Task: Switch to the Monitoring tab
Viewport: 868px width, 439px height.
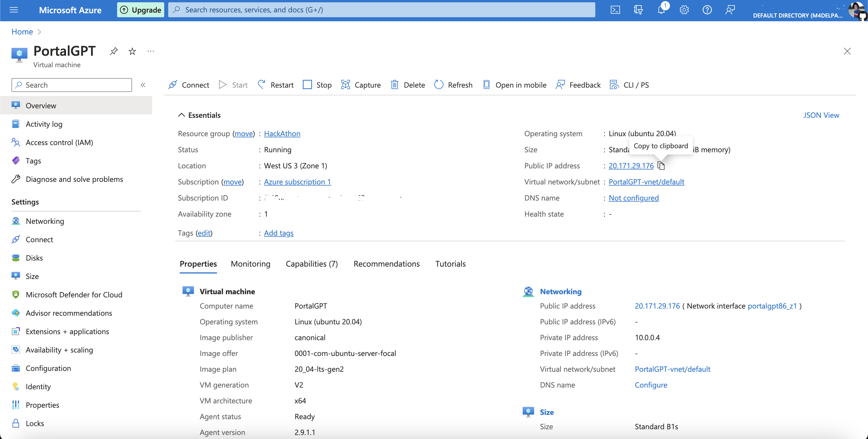Action: (x=250, y=264)
